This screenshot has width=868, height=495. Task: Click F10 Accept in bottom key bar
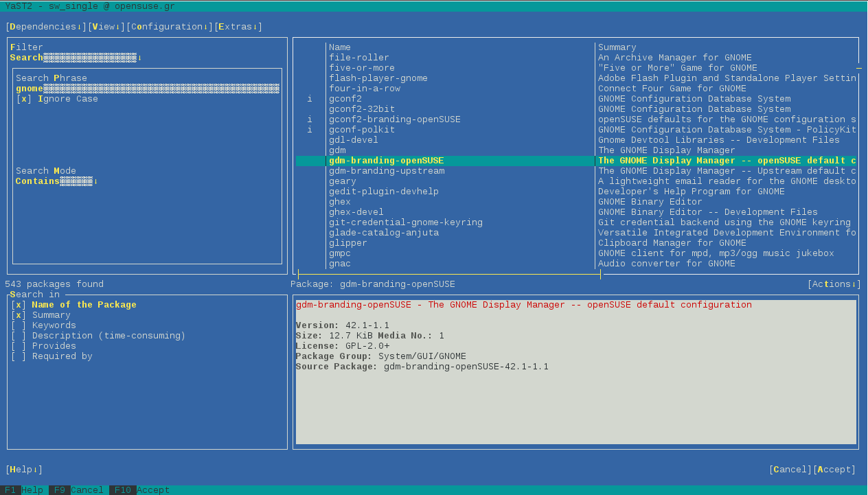click(139, 490)
